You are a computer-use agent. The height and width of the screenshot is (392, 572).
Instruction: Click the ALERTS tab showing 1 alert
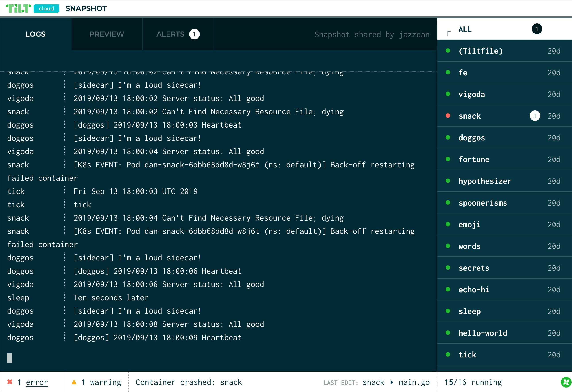point(177,34)
